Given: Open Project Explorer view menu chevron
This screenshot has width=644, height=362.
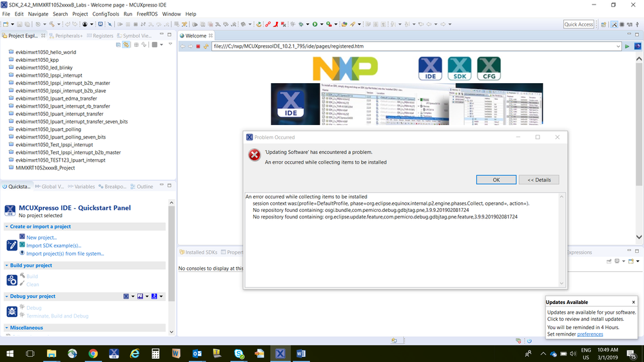Looking at the screenshot, I should (x=170, y=44).
